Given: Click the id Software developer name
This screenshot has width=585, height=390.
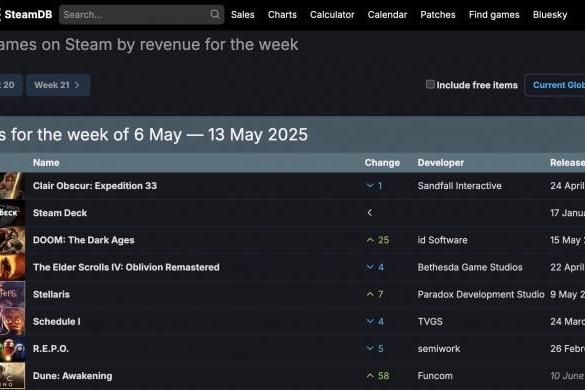Looking at the screenshot, I should coord(442,240).
